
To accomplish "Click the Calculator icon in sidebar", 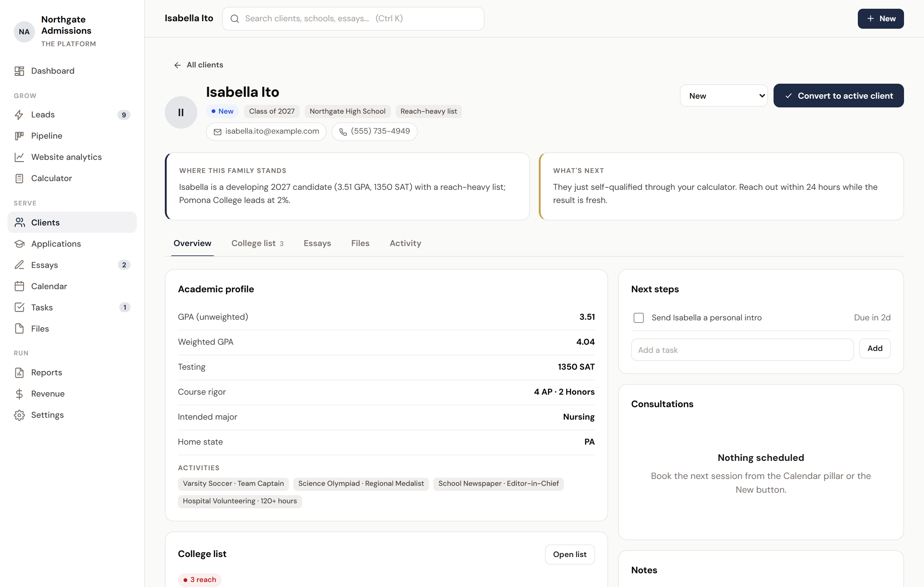I will pyautogui.click(x=19, y=179).
